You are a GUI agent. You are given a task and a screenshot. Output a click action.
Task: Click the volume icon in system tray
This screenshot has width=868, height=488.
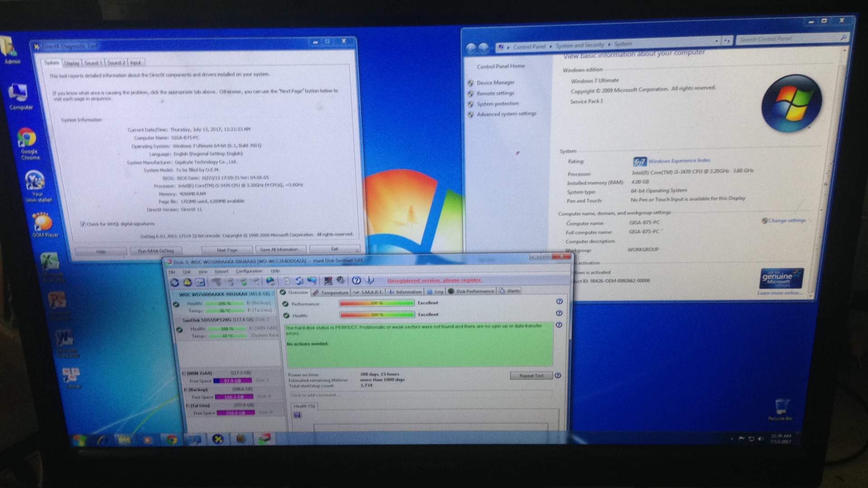(x=761, y=438)
